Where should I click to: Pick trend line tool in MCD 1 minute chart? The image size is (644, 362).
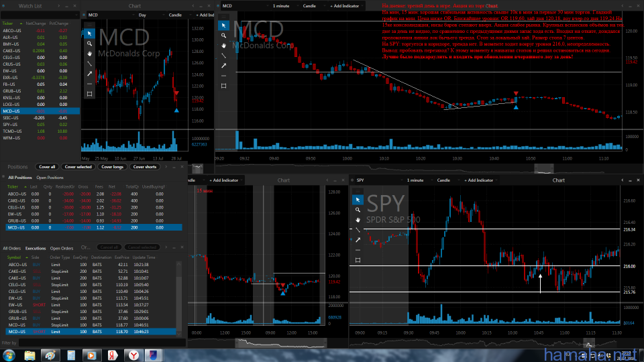[x=223, y=56]
